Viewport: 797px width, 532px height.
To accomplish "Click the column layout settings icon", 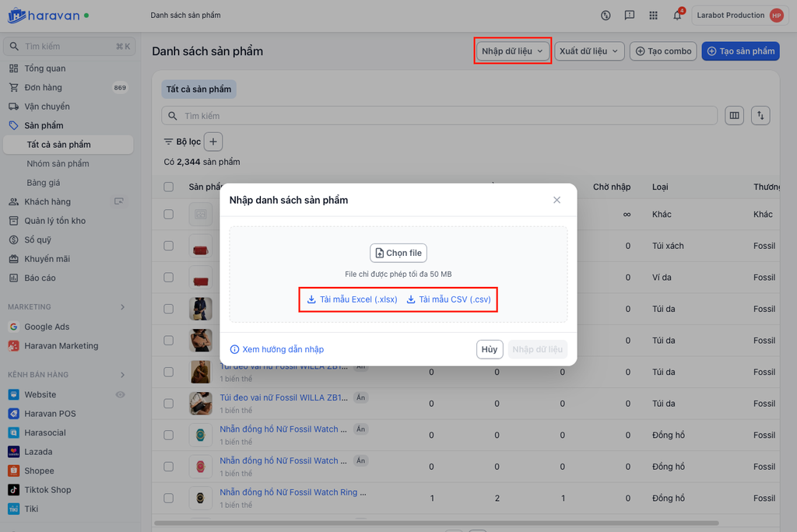I will [x=734, y=116].
